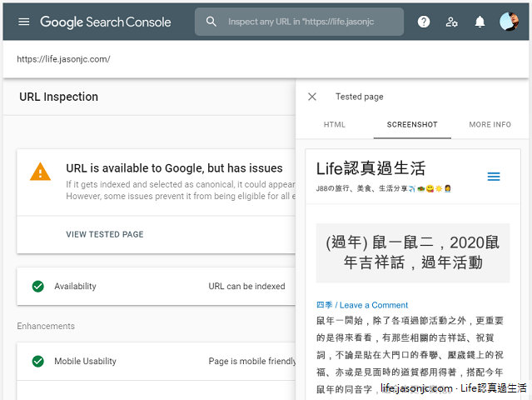
Task: Click the URL Inspection heading
Action: pyautogui.click(x=59, y=97)
